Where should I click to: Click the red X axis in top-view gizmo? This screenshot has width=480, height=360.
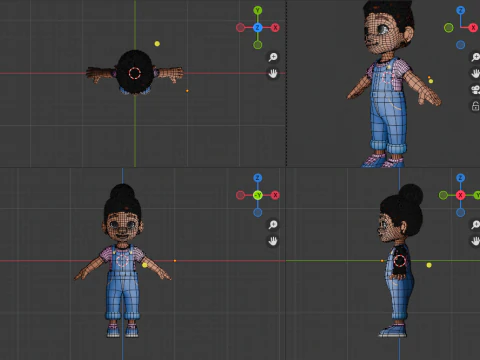click(x=275, y=28)
